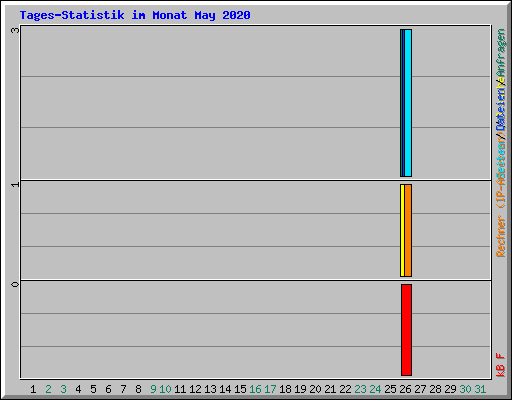Click day 29 on the x-axis
The height and width of the screenshot is (400, 512).
point(450,389)
